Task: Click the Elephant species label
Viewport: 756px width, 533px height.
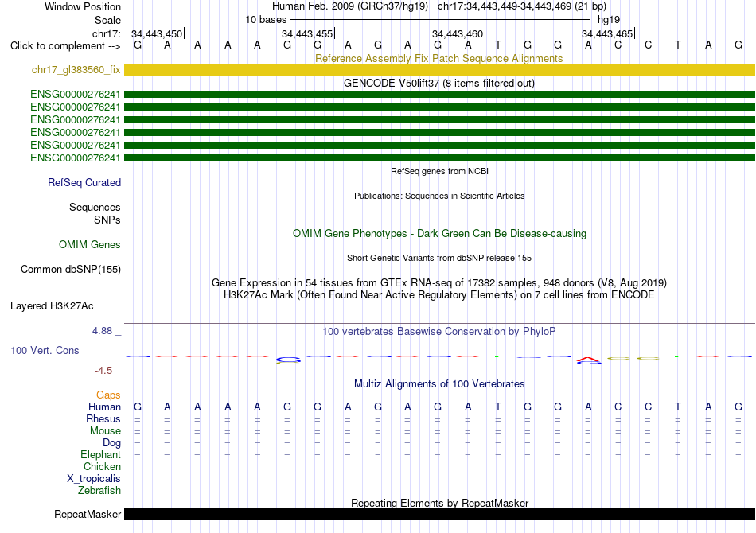Action: click(x=100, y=454)
